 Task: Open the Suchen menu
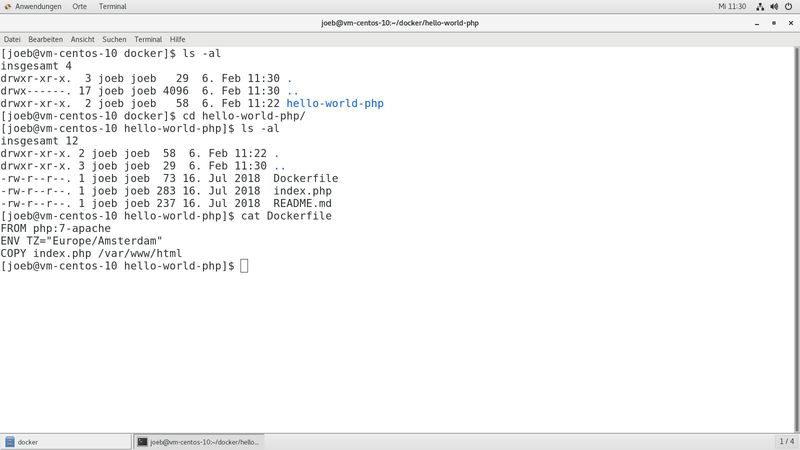click(x=114, y=39)
